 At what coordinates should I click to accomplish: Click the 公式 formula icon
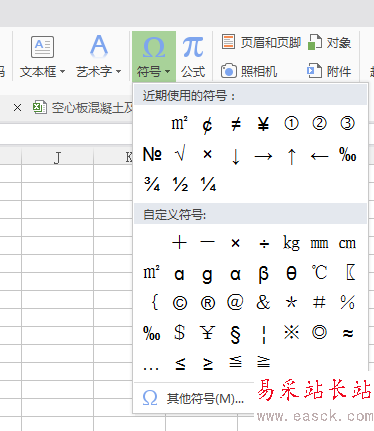[x=193, y=56]
